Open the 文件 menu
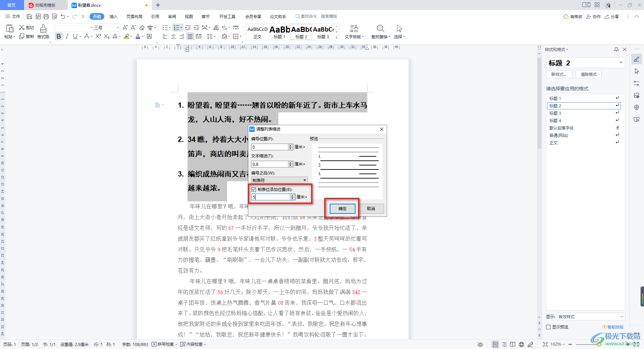The image size is (644, 349). [13, 16]
